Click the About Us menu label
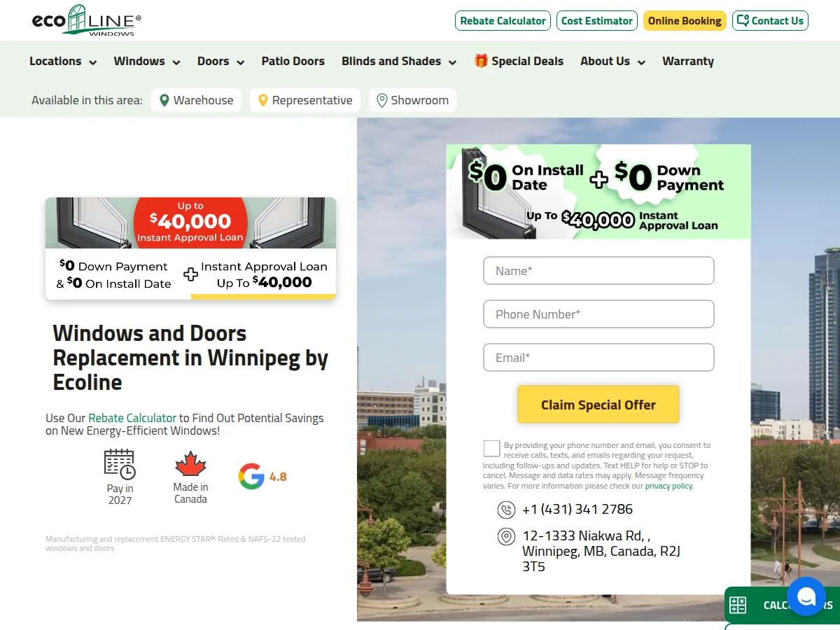Image resolution: width=840 pixels, height=630 pixels. point(605,61)
